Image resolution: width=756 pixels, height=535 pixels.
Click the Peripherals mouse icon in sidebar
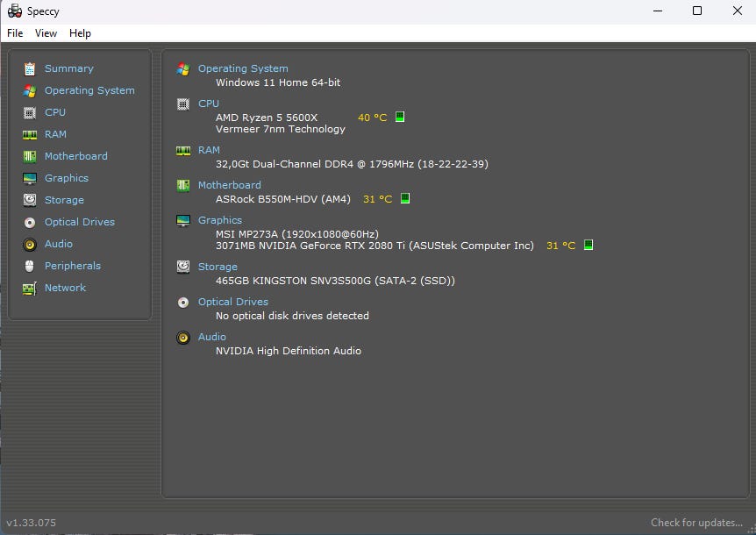tap(30, 266)
